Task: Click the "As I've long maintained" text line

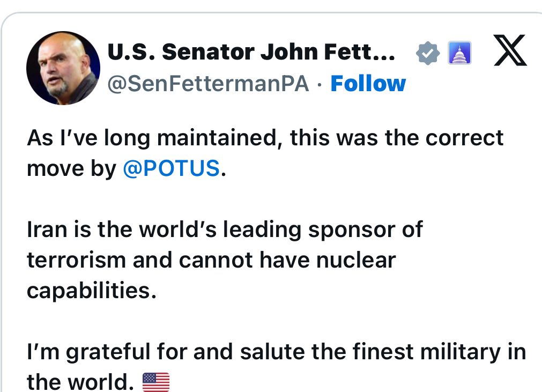Action: [x=155, y=138]
